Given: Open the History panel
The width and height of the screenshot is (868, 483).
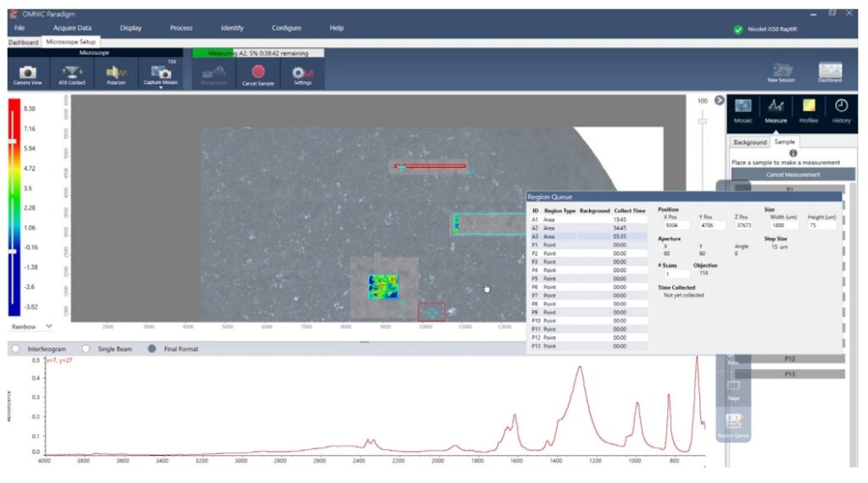Looking at the screenshot, I should pyautogui.click(x=841, y=110).
